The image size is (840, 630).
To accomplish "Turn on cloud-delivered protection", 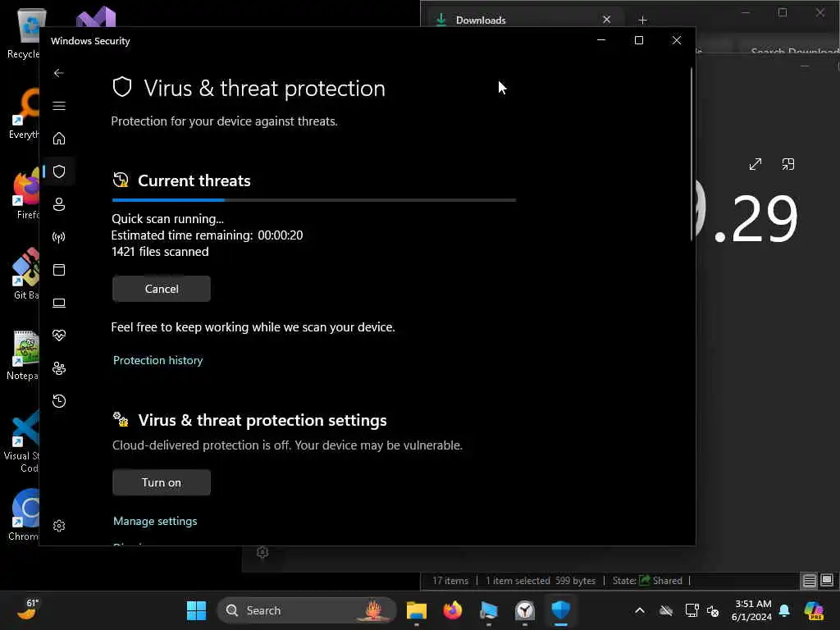I will 162,482.
